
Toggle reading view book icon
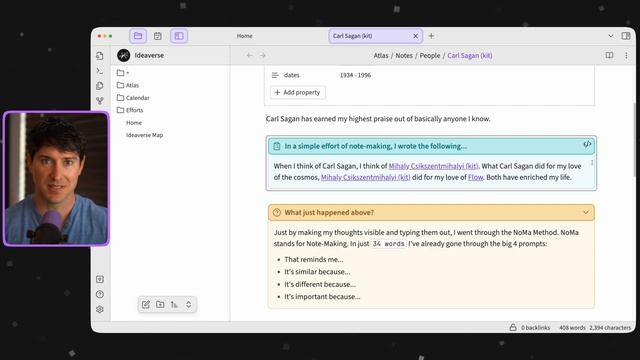(609, 56)
